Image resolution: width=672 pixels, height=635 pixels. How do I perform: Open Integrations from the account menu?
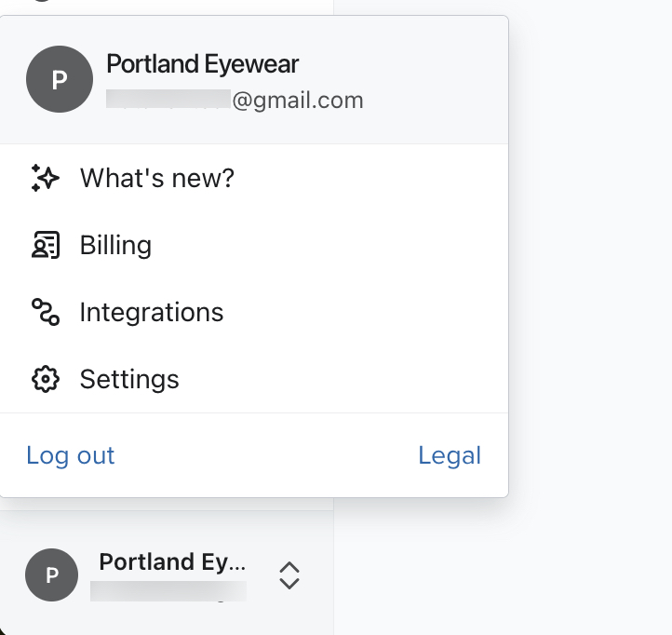pyautogui.click(x=152, y=312)
